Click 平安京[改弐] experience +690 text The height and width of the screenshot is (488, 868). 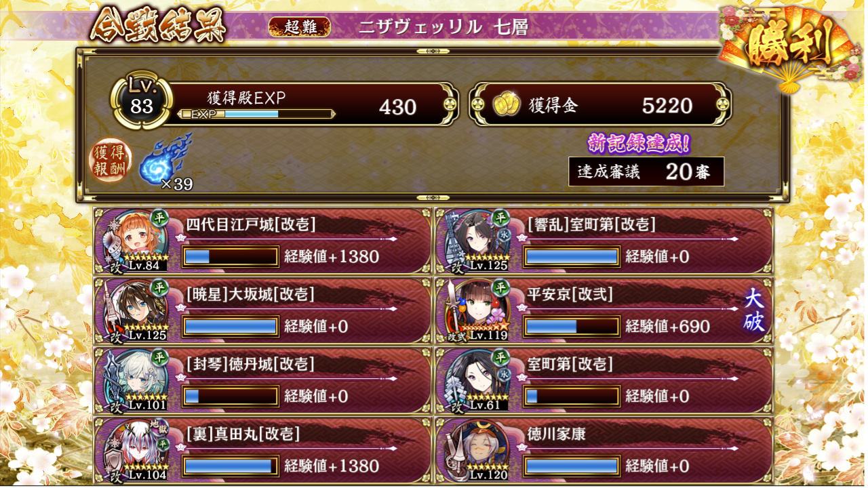click(x=667, y=327)
